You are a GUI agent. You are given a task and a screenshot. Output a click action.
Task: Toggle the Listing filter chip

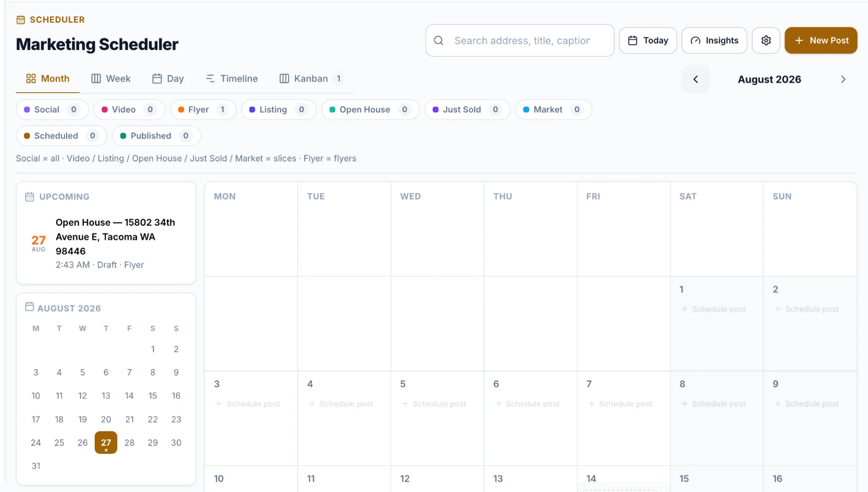[x=279, y=110]
